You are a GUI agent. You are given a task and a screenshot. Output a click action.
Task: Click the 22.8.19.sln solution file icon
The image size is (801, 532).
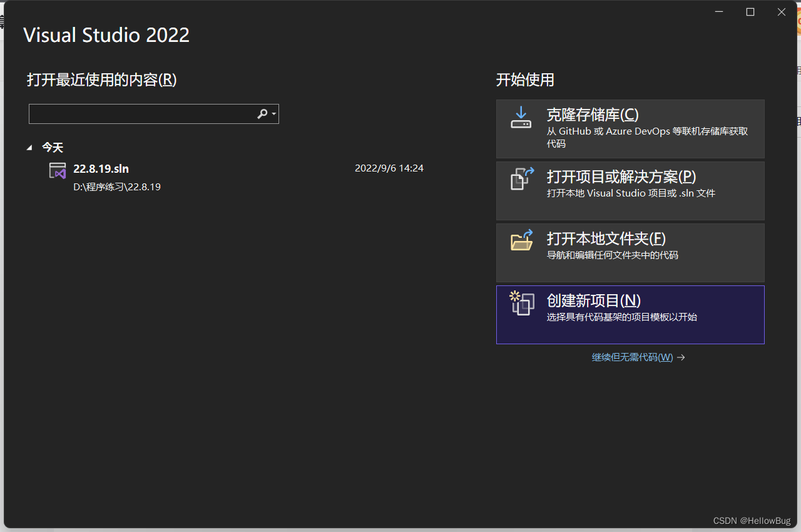(x=58, y=171)
